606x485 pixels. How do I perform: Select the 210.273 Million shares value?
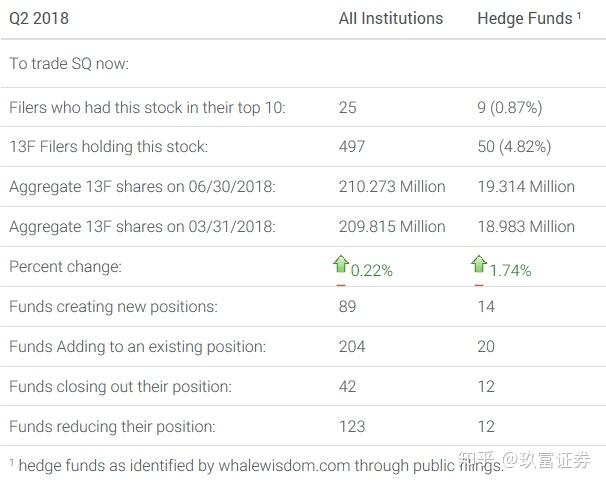point(392,186)
